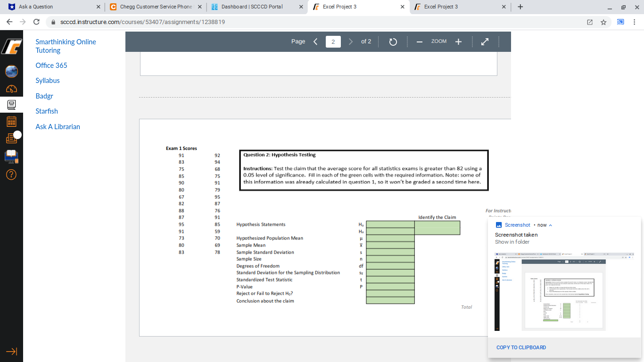Viewport: 644px width, 362px height.
Task: View site info via the lock icon
Action: (x=53, y=22)
